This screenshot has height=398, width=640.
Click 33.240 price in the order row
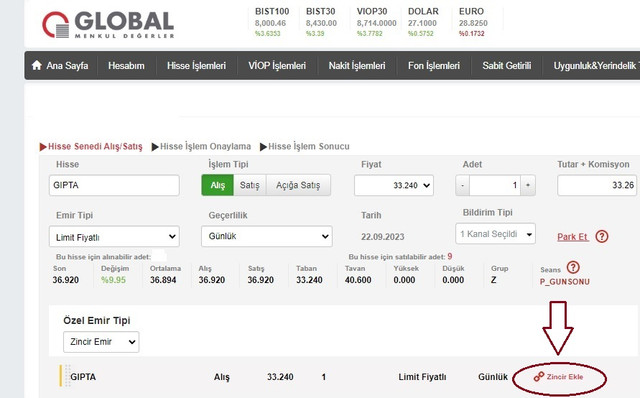point(280,377)
